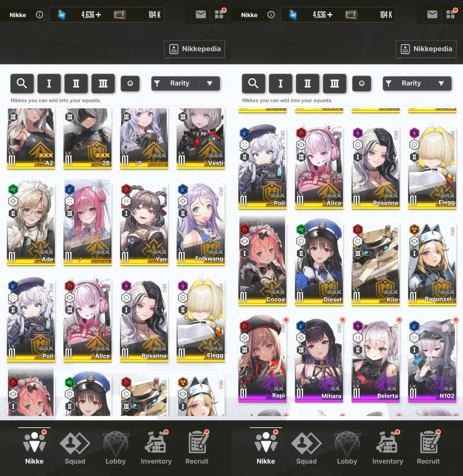
Task: Toggle Burst III filter on right screen
Action: 334,84
